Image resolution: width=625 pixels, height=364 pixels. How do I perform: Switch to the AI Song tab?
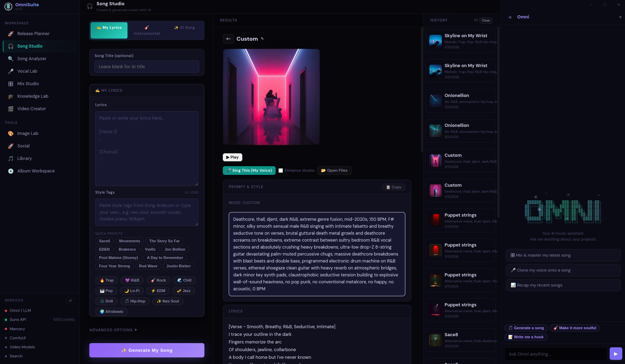[185, 28]
